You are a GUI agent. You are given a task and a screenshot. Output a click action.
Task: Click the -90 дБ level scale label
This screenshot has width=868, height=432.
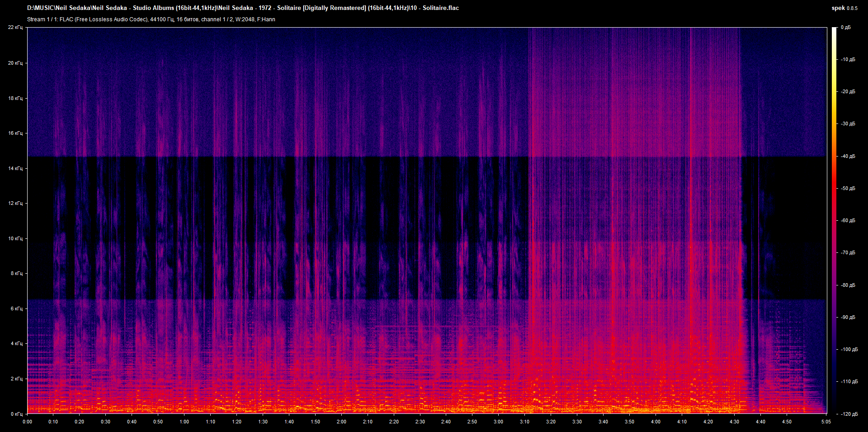tap(848, 317)
